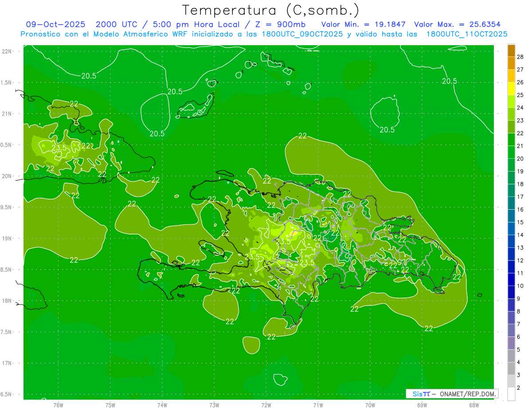Select the dark orange band above legend value 28
The height and width of the screenshot is (411, 532).
point(511,51)
